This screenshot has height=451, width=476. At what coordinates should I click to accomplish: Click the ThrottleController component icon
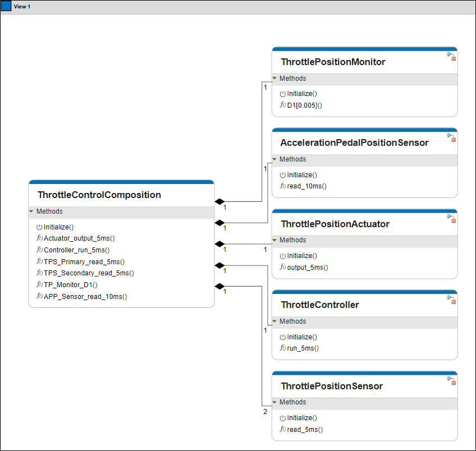pyautogui.click(x=451, y=299)
